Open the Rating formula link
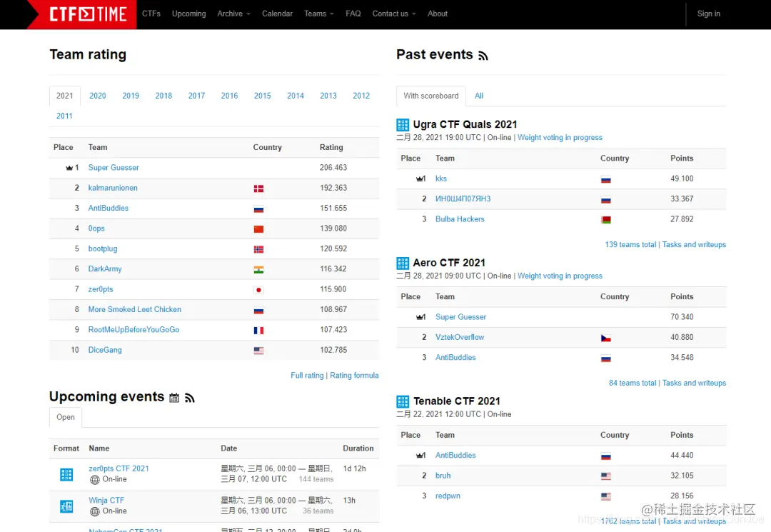 (354, 376)
